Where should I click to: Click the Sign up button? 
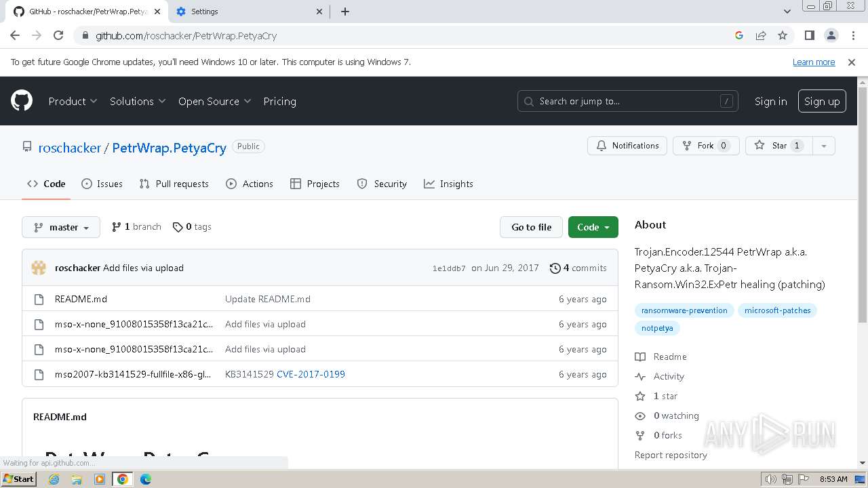[822, 101]
